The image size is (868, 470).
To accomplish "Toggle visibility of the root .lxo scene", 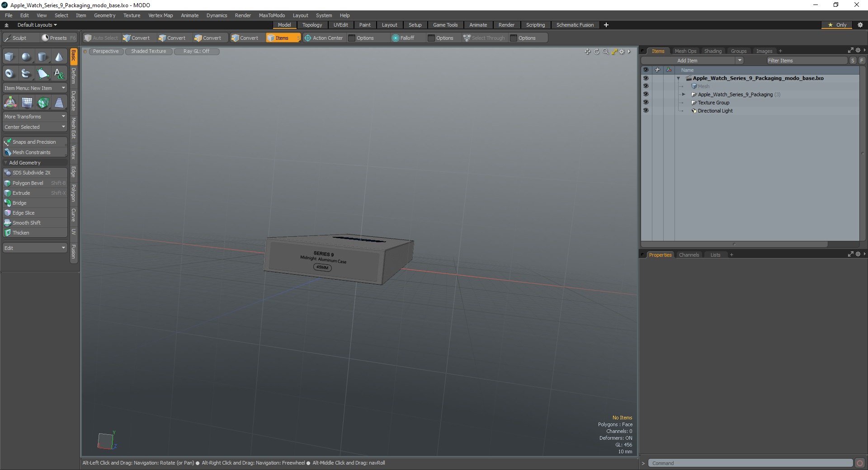I will [x=646, y=78].
